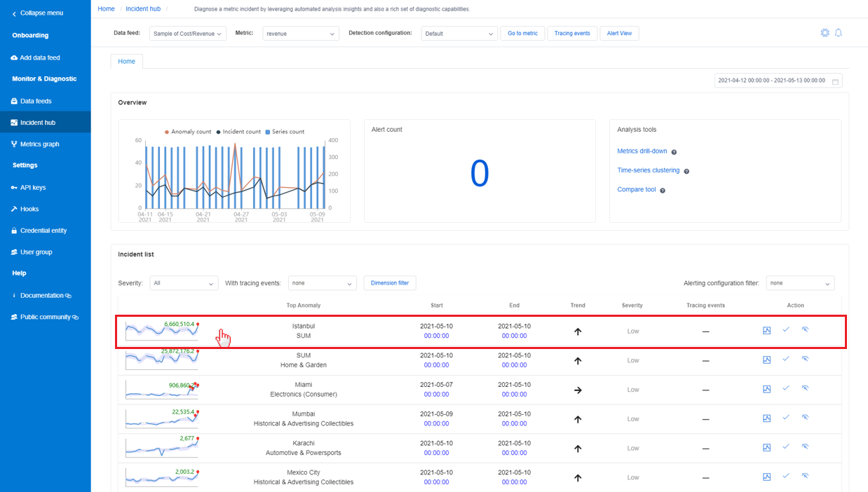Open chart icon for Karachi incident
Viewport: 868px width, 492px height.
tap(766, 448)
